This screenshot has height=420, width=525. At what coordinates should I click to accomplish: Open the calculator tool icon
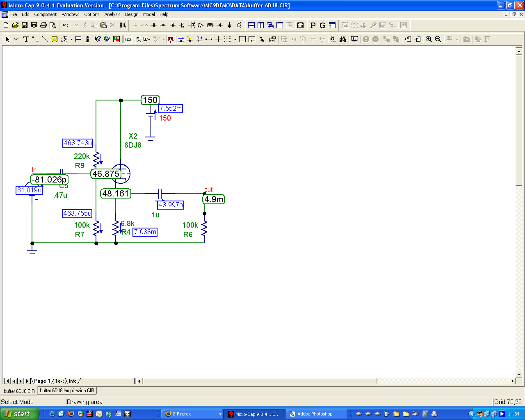point(301,25)
